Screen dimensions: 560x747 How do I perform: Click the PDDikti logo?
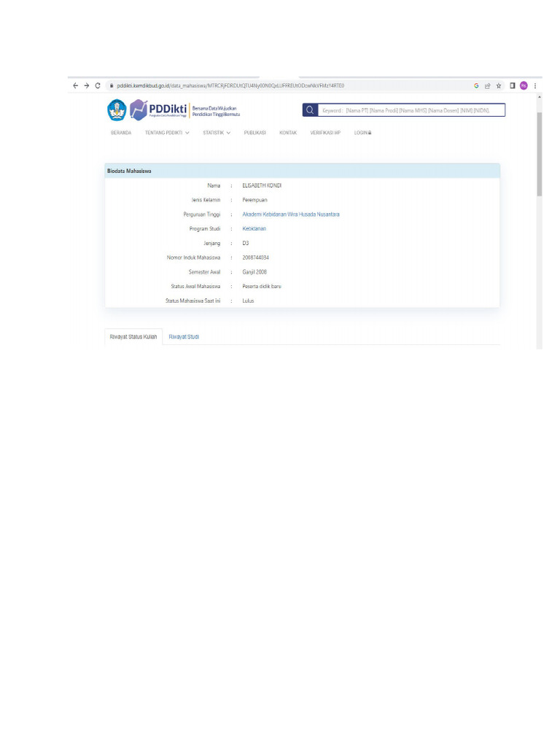tap(158, 110)
